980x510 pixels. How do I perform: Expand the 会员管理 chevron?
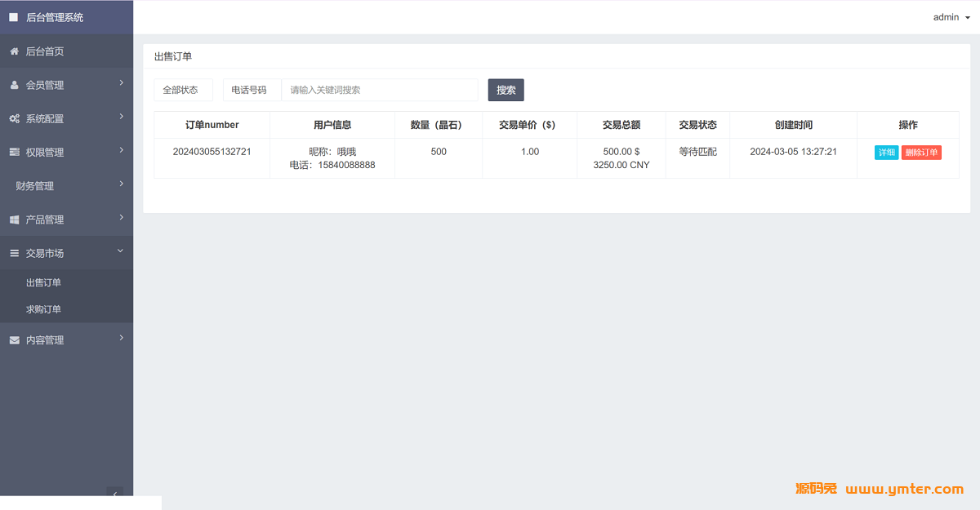[x=121, y=82]
